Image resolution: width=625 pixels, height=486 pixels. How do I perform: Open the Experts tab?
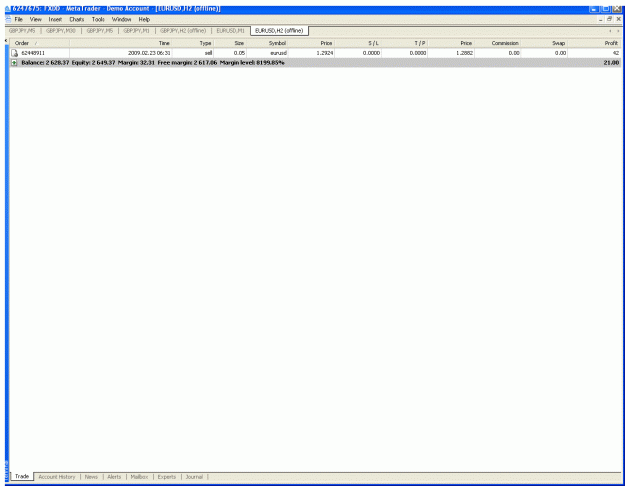pyautogui.click(x=167, y=477)
